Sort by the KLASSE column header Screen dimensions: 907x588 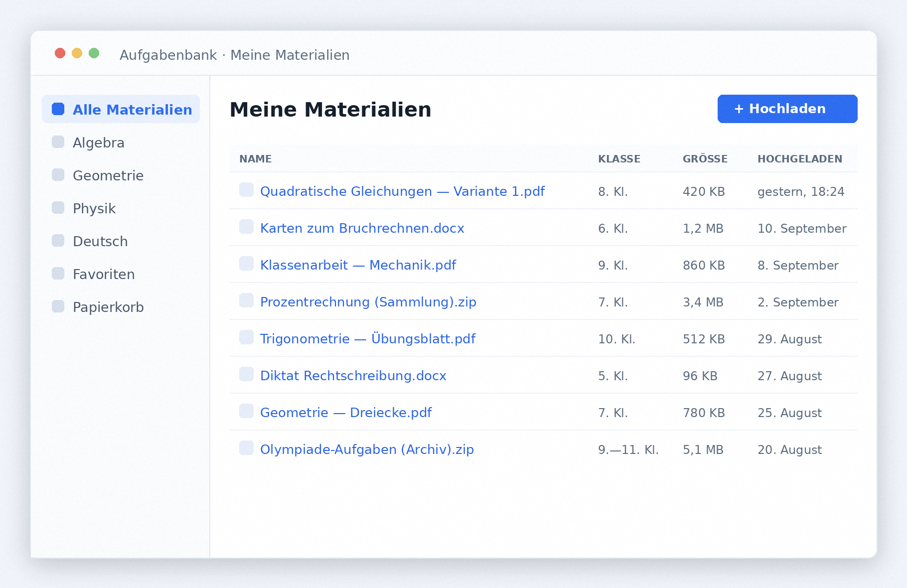click(x=619, y=158)
